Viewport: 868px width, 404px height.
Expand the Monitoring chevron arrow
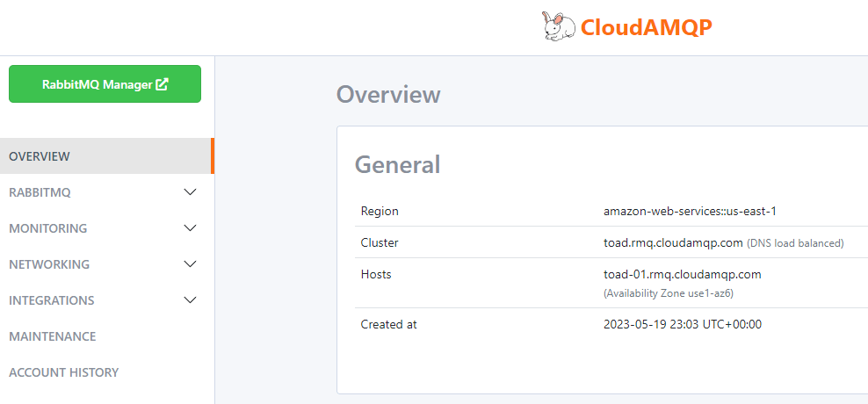[190, 228]
